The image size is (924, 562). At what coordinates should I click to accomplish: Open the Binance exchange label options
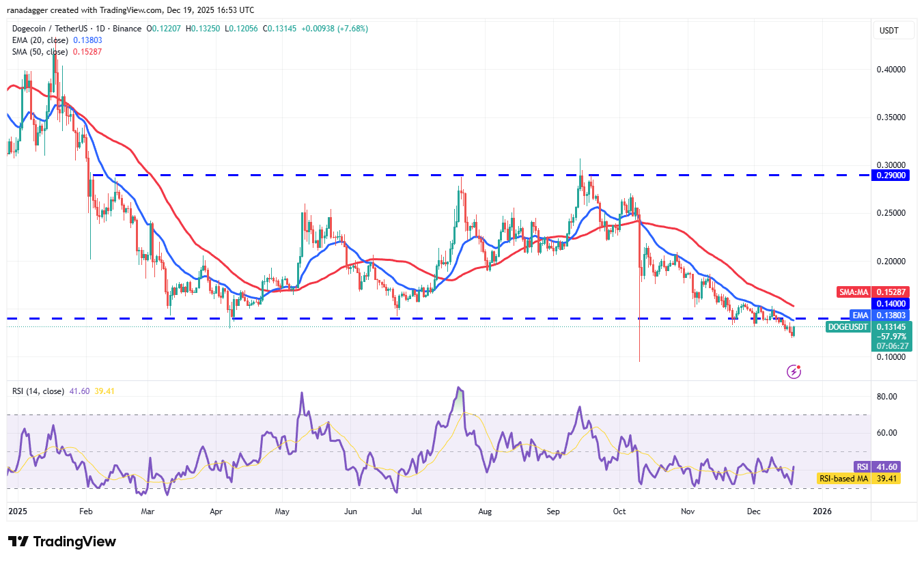tap(126, 28)
